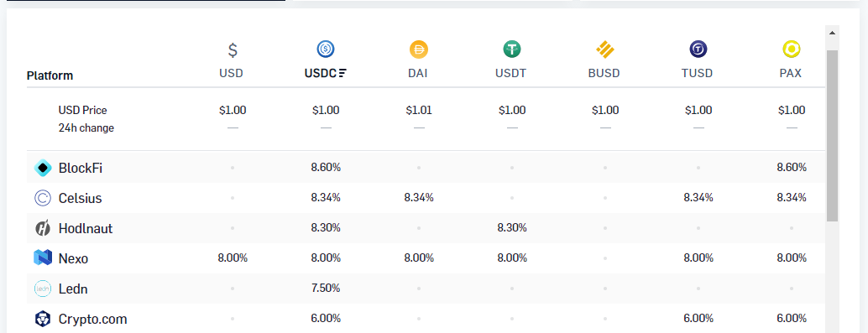Open the Crypto.com platform link

click(93, 319)
